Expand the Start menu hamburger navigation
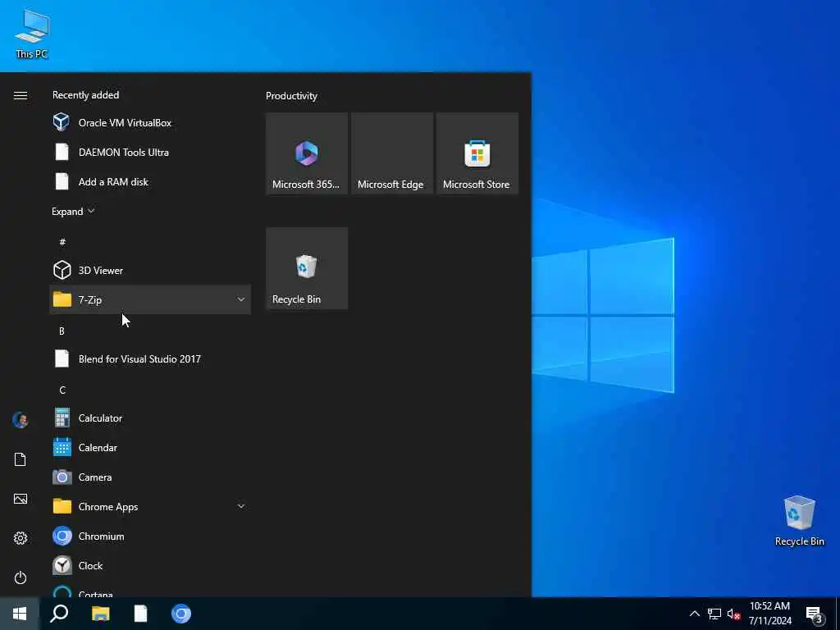840x630 pixels. pyautogui.click(x=21, y=95)
